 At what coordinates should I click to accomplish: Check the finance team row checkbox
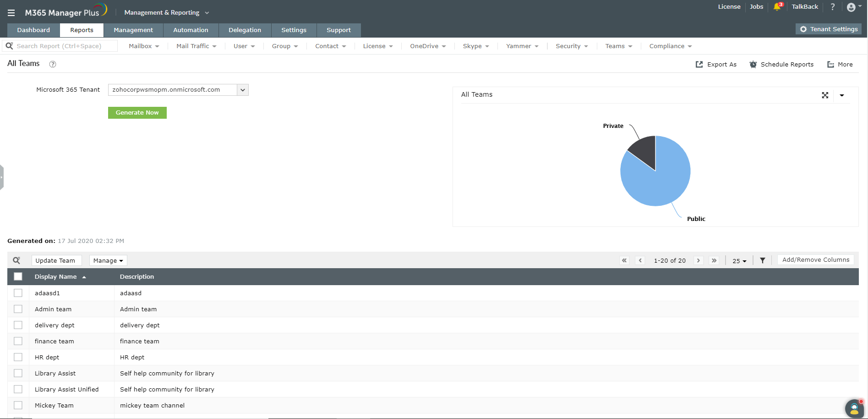click(18, 341)
